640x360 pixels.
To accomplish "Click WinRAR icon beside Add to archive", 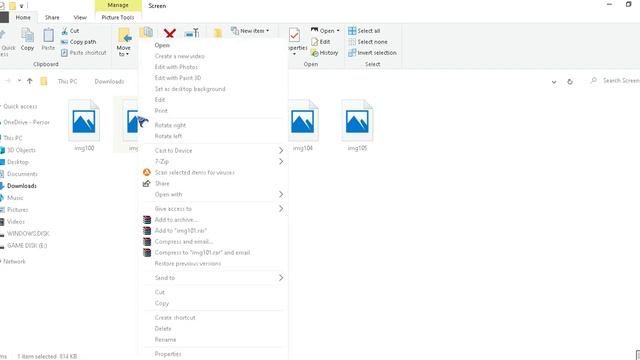I will (147, 220).
